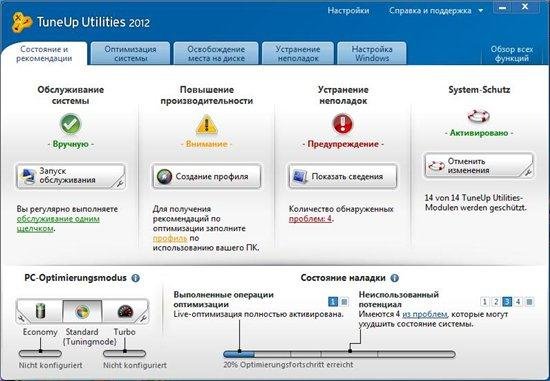Switch to Устранение неполадок tab
The height and width of the screenshot is (381, 550).
pos(298,54)
